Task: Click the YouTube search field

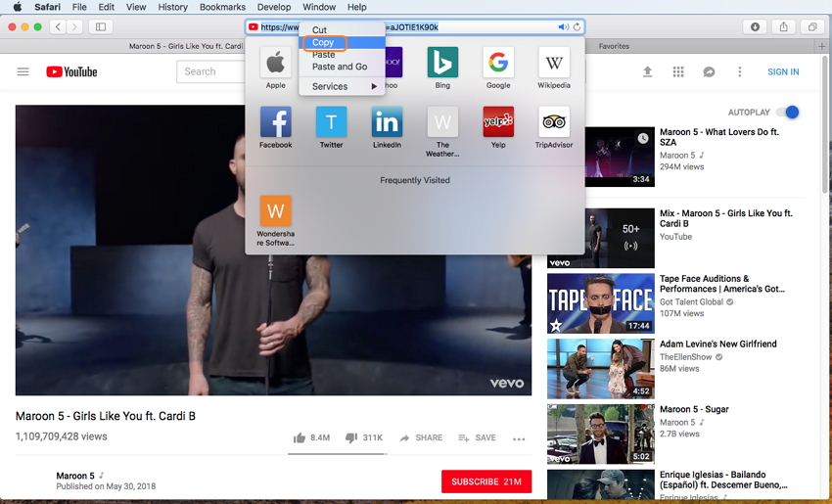Action: [x=212, y=71]
